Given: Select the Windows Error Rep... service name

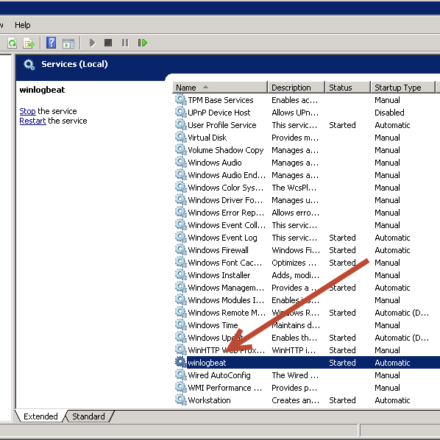Looking at the screenshot, I should coord(226,213).
